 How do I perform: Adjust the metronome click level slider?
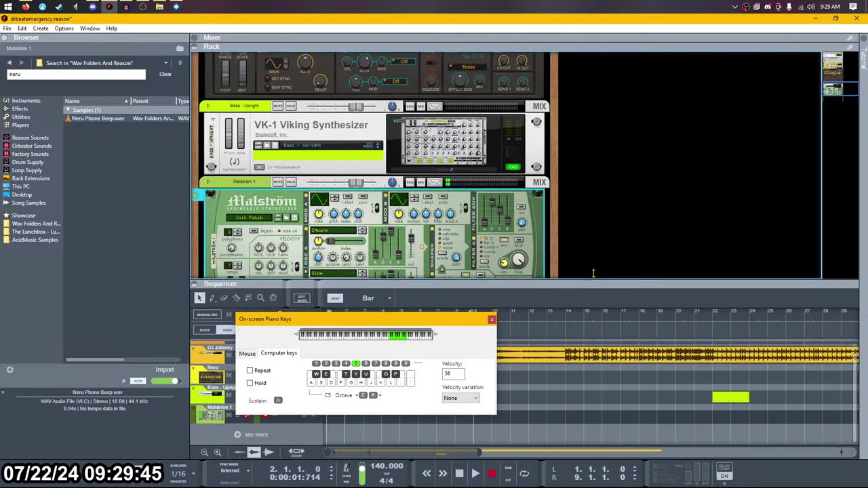362,474
